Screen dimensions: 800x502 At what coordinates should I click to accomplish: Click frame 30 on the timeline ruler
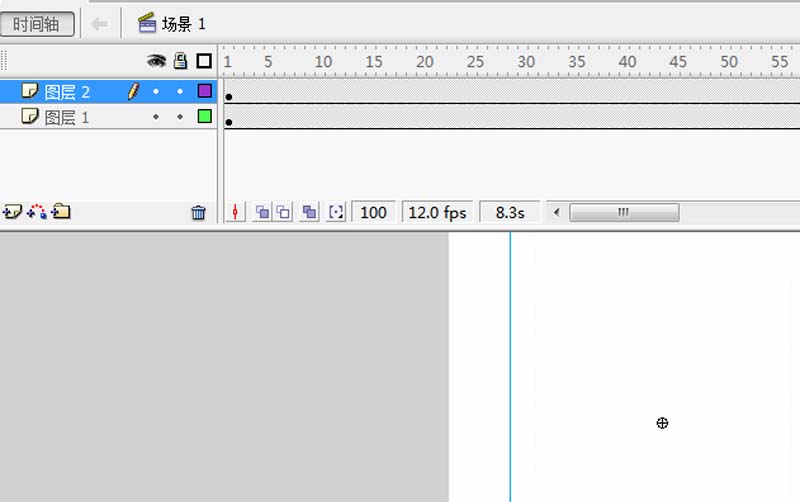coord(526,62)
